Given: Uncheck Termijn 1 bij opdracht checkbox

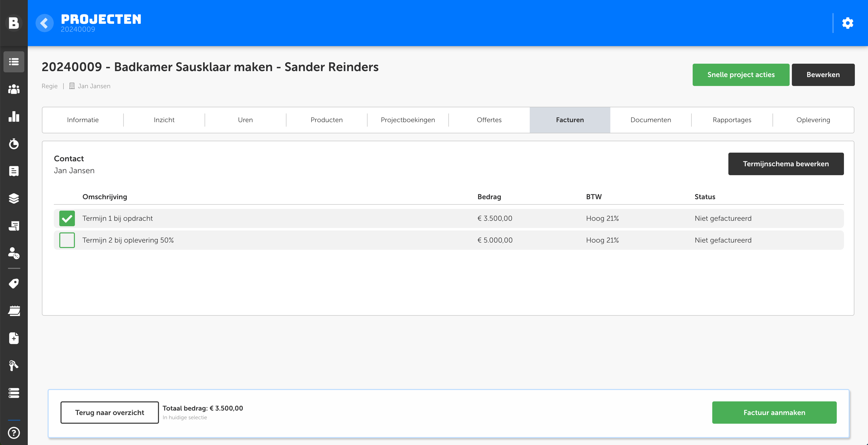Looking at the screenshot, I should tap(67, 219).
